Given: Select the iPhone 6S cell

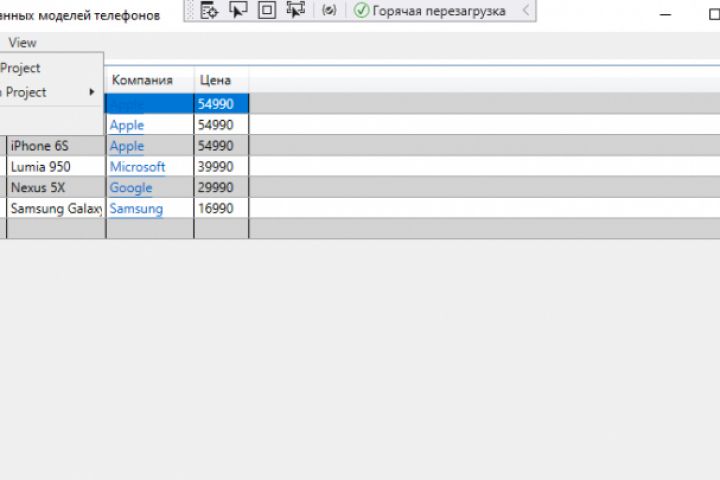Looking at the screenshot, I should tap(56, 146).
